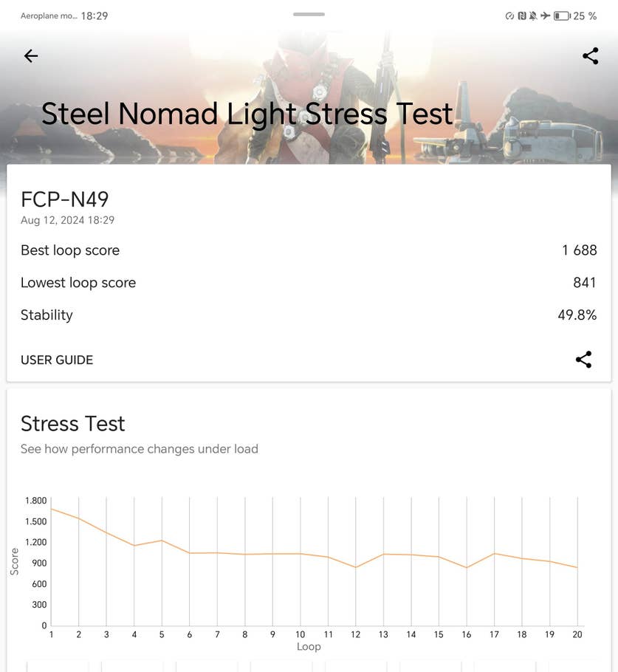Viewport: 618px width, 672px height.
Task: Tap the NFC status bar icon
Action: (x=521, y=16)
